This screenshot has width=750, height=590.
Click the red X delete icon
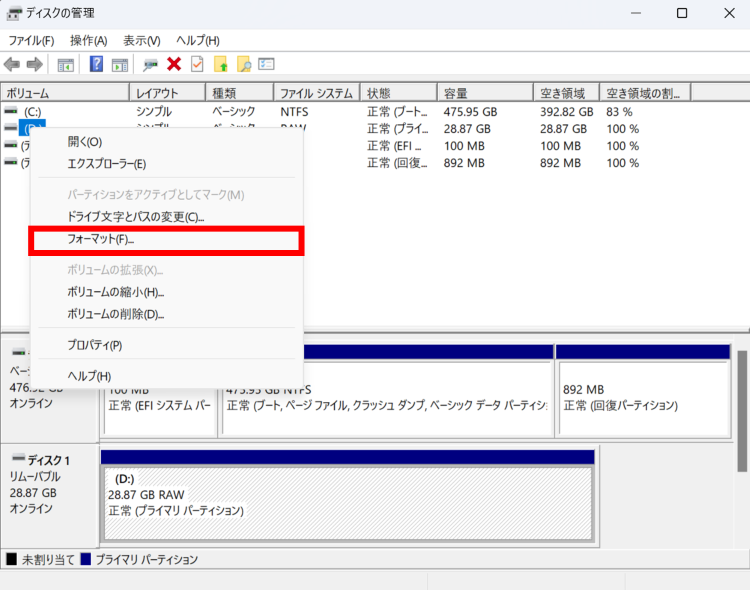click(x=174, y=64)
